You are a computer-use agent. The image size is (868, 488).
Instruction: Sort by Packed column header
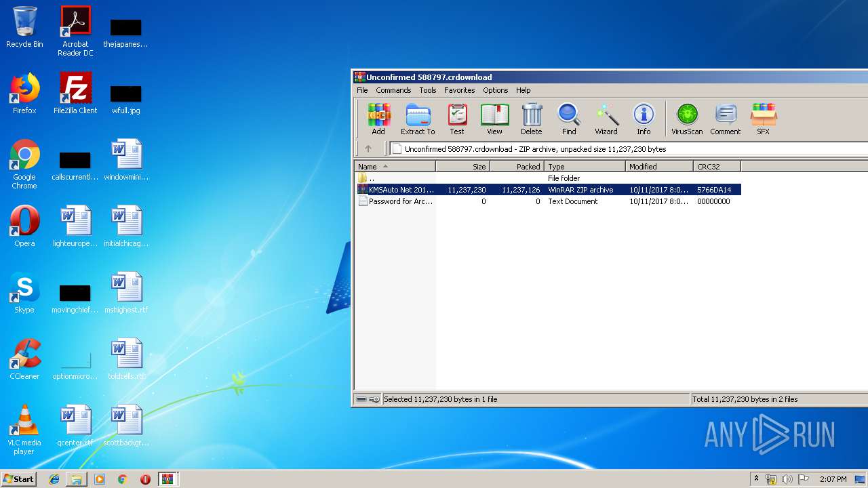click(x=517, y=166)
